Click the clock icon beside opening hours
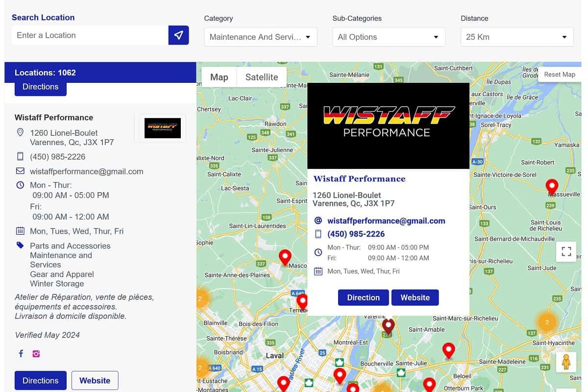588x392 pixels. 20,185
